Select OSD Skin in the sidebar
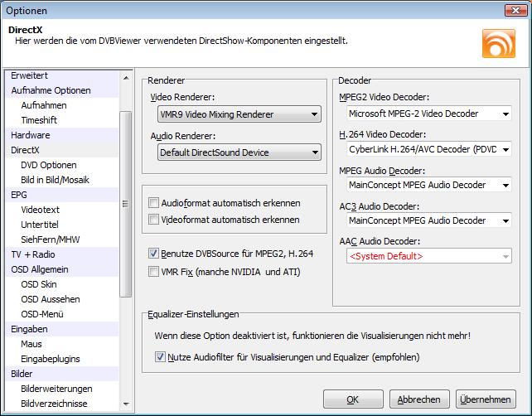The image size is (532, 416). tap(40, 284)
